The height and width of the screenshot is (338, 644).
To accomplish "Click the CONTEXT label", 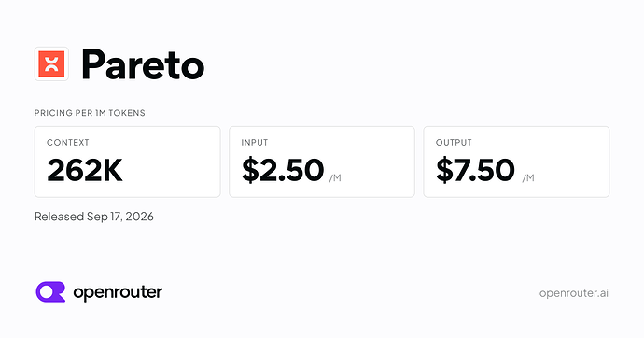I will click(68, 143).
